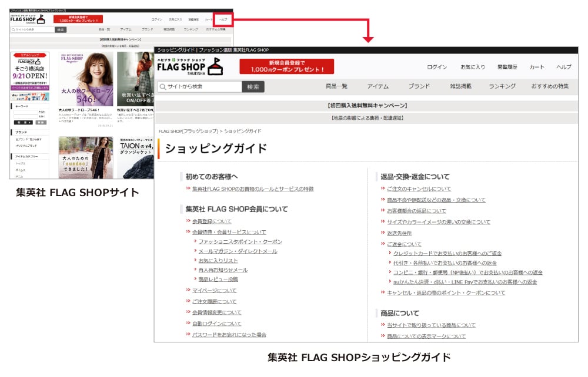Open the 閲覧履歴 (browsing history) page

coord(507,68)
